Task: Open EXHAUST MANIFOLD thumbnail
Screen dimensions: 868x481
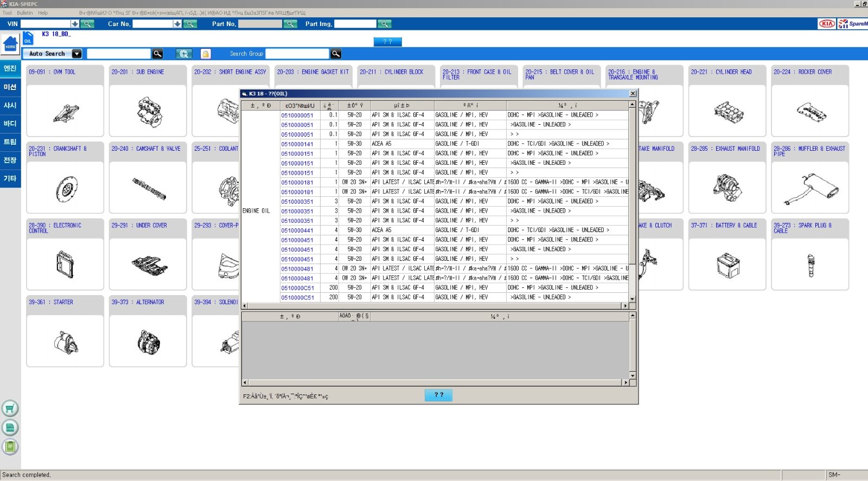Action: [x=727, y=188]
